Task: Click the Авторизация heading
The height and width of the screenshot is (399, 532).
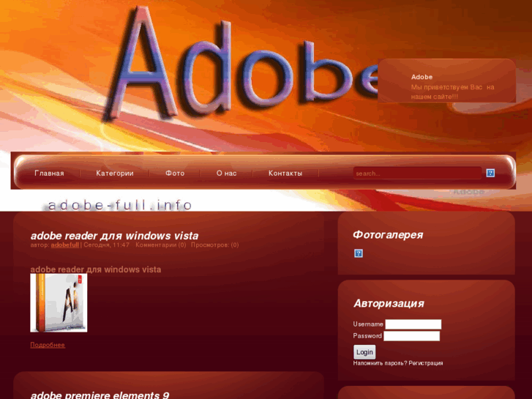Action: click(x=389, y=303)
